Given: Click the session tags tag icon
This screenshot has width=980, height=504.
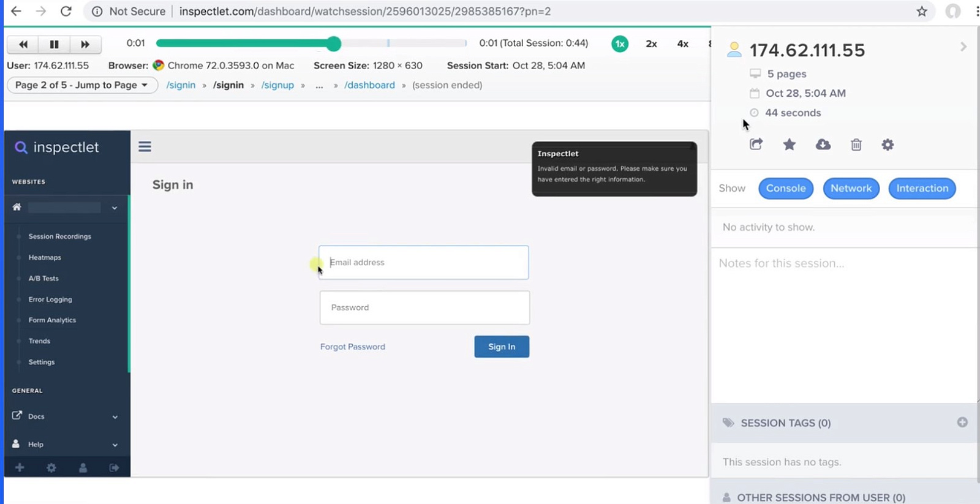Looking at the screenshot, I should [728, 423].
